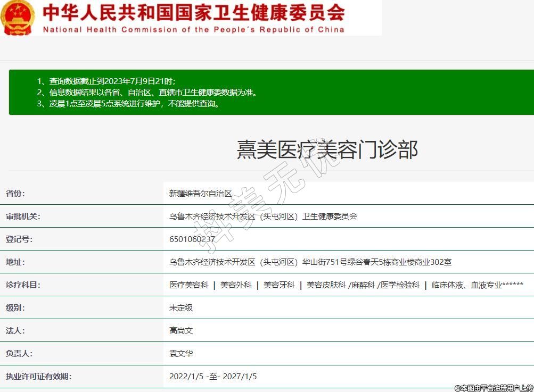Select the 新疆维吾尔自治区 province value
Screen dimensions: 534x392
[201, 194]
